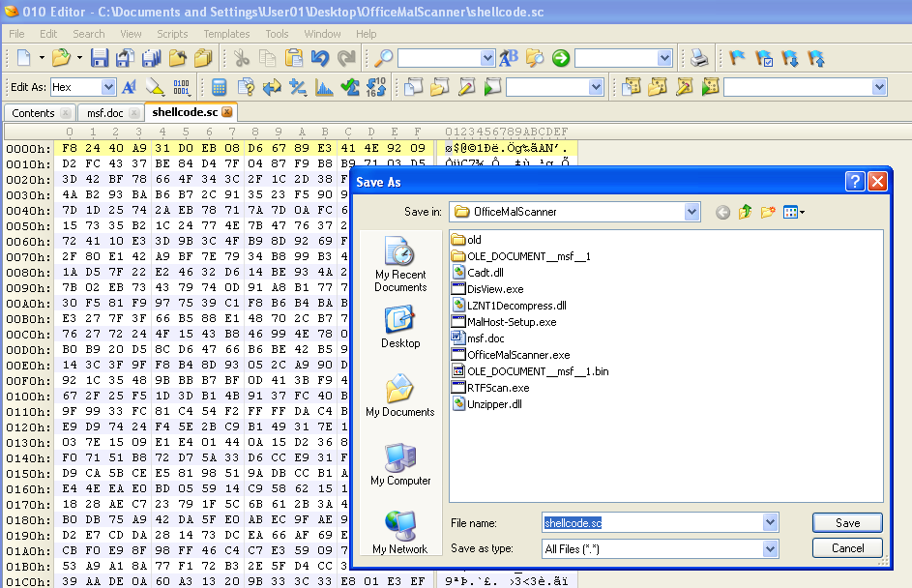This screenshot has width=912, height=588.
Task: Switch to the msf.doc tab
Action: 105,113
